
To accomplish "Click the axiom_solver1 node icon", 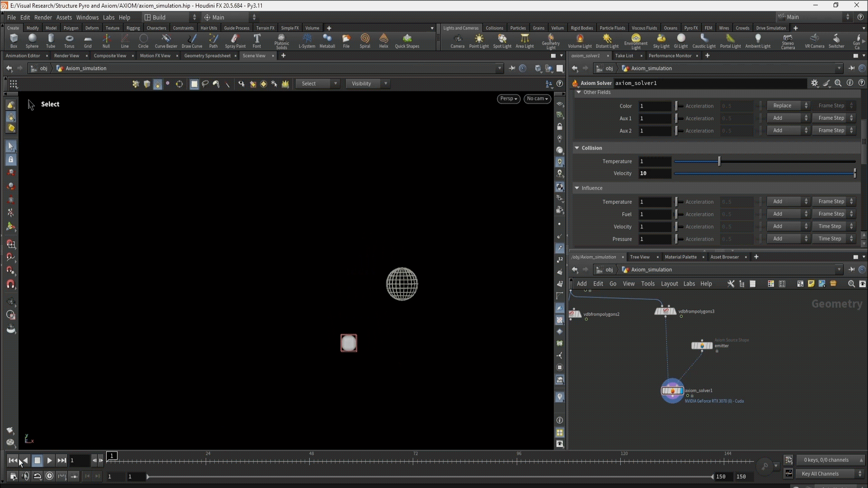I will [672, 391].
